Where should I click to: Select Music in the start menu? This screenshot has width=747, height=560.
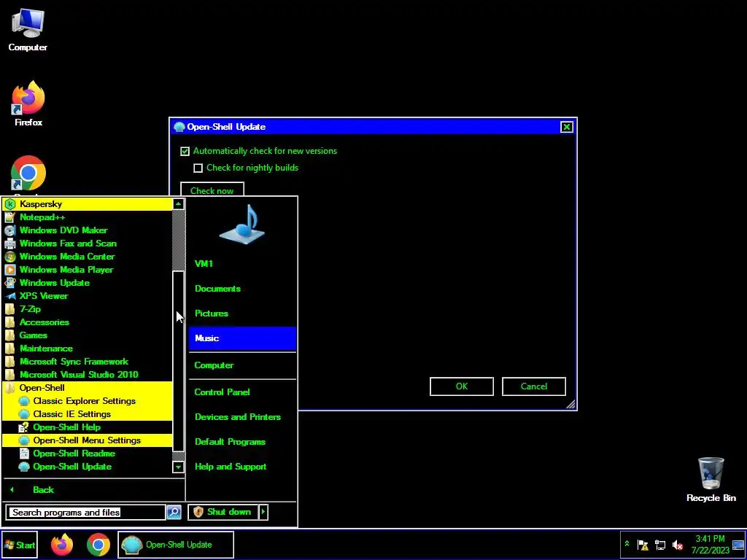coord(242,338)
